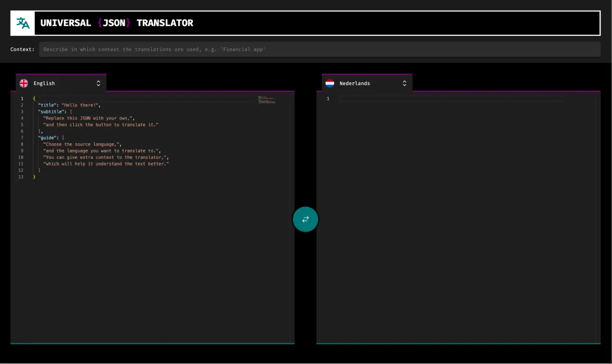Click the translator logo icon in header

pyautogui.click(x=23, y=23)
